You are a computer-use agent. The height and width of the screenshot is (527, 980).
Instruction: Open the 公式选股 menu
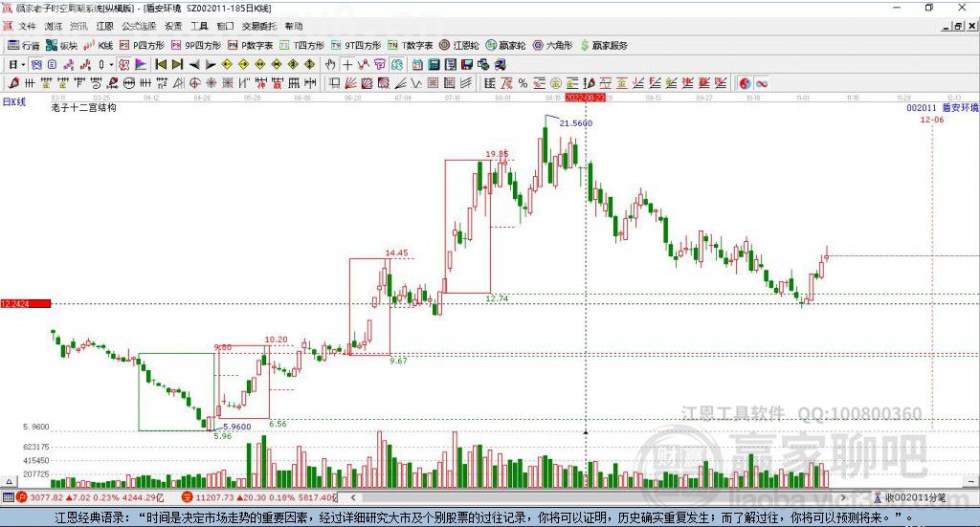[x=139, y=26]
